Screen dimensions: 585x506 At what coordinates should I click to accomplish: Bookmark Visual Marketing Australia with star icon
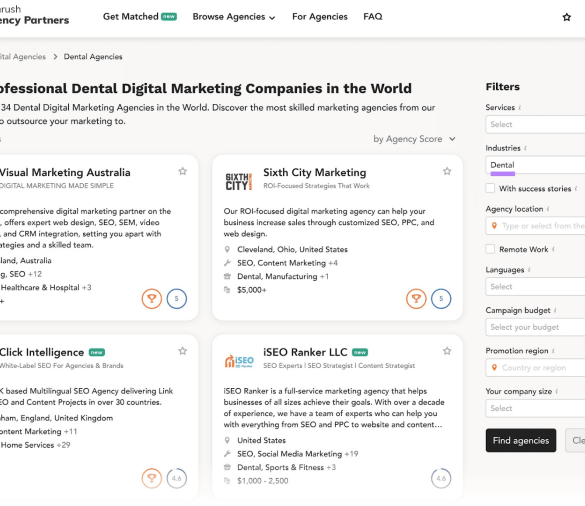182,171
